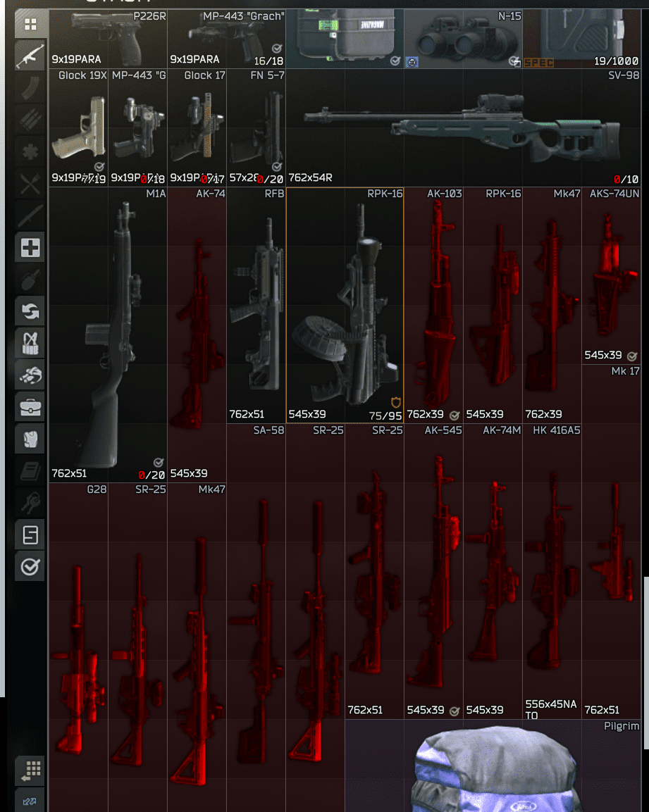Select the G28 marksman rifle
The height and width of the screenshot is (812, 649).
click(x=79, y=647)
